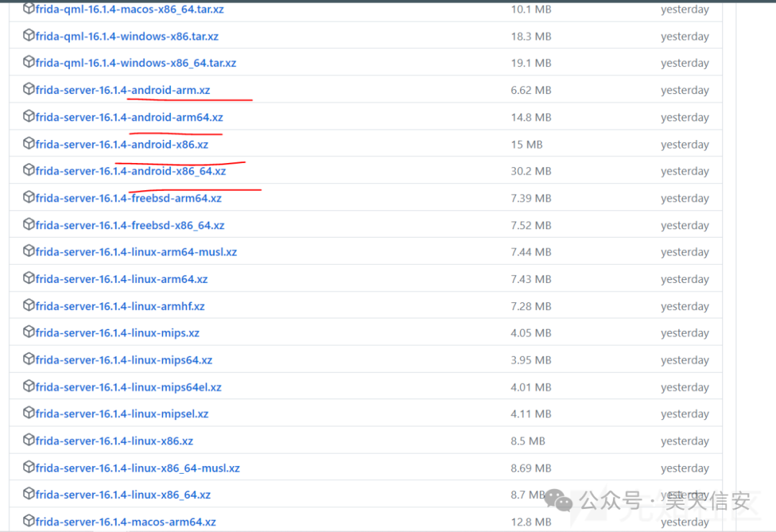Download frida-server-16.1.4-android-x86.xz
This screenshot has width=776, height=532.
(121, 144)
